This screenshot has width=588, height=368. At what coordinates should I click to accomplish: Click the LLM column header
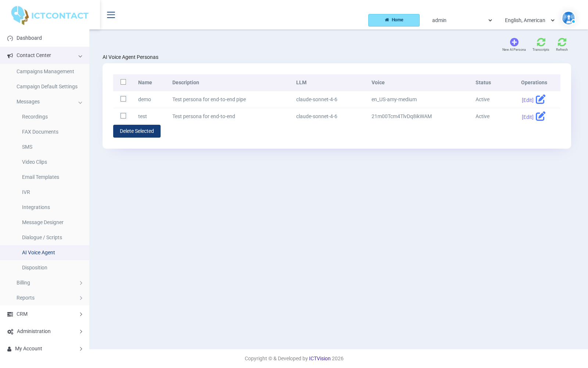tap(301, 82)
